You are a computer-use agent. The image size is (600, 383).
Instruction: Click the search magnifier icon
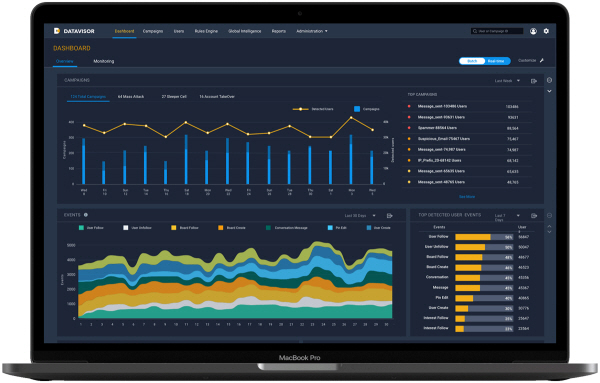tap(475, 31)
